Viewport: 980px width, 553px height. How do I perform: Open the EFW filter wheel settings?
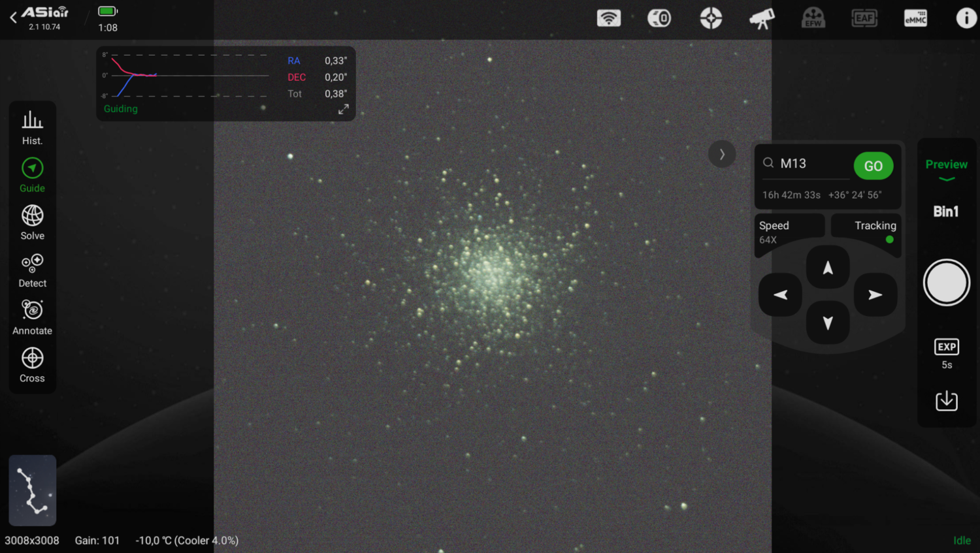pos(813,18)
